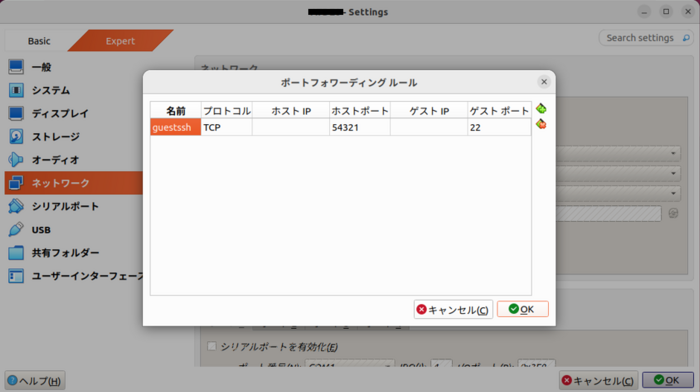
Task: Minimize the Settings window
Action: click(x=644, y=12)
